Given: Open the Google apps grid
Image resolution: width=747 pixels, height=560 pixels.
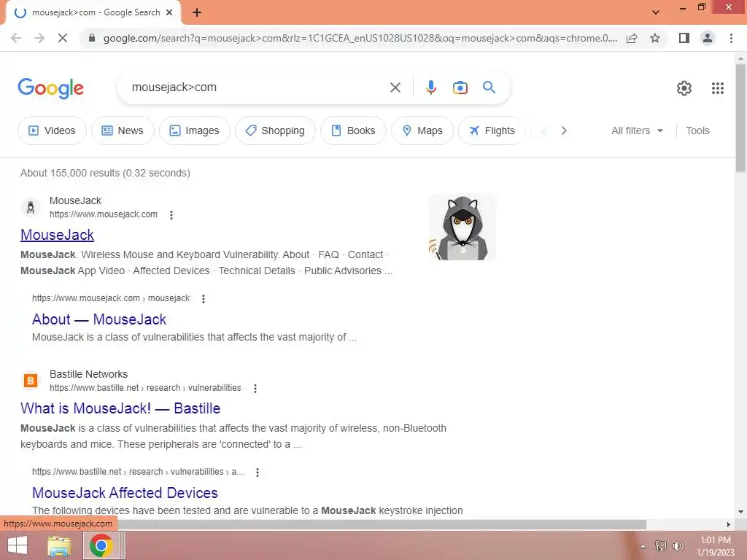Looking at the screenshot, I should (x=718, y=88).
